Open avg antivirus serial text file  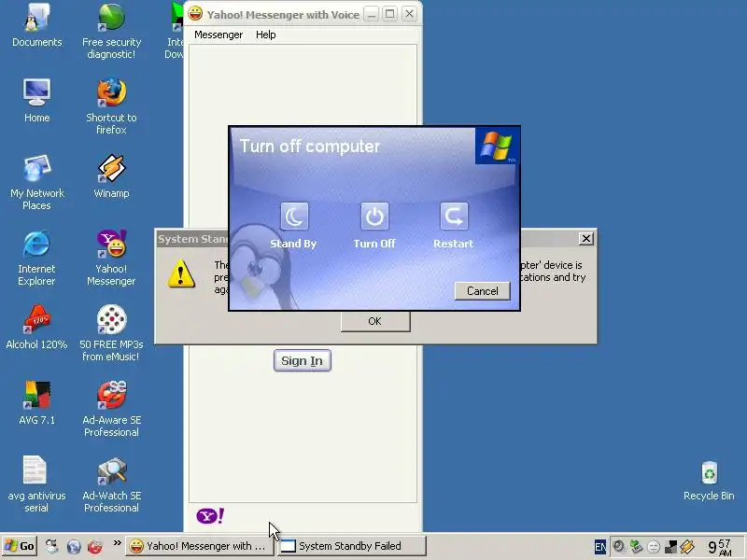coord(36,484)
